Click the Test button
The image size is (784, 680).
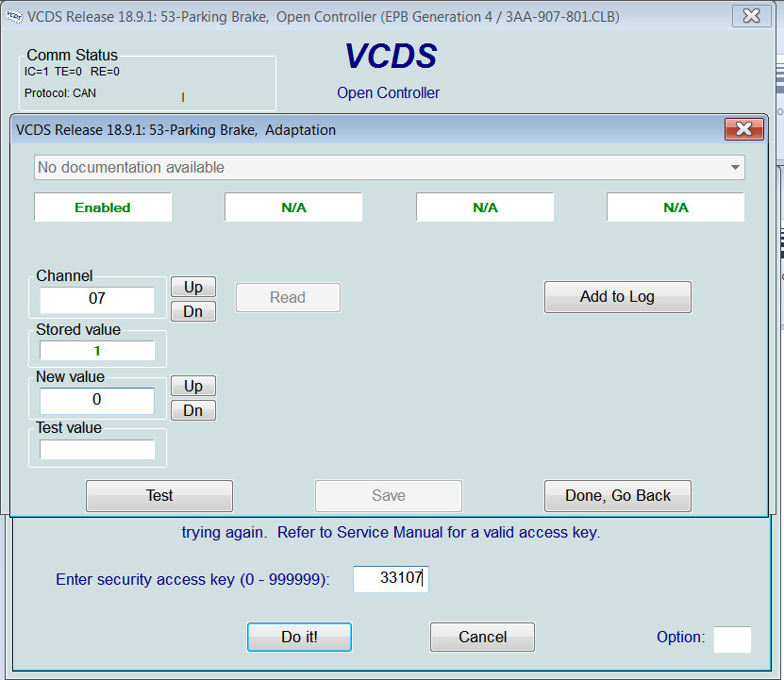(x=159, y=495)
